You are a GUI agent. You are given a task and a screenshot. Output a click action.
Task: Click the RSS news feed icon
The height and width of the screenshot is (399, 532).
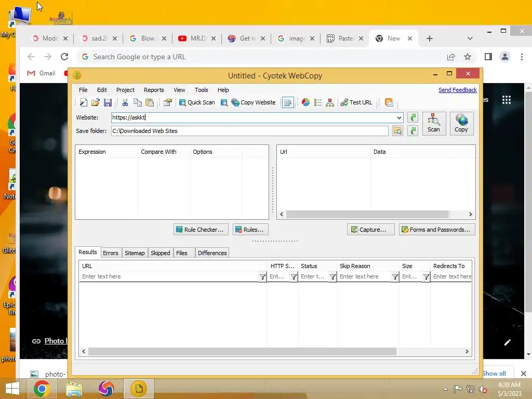coord(389,102)
